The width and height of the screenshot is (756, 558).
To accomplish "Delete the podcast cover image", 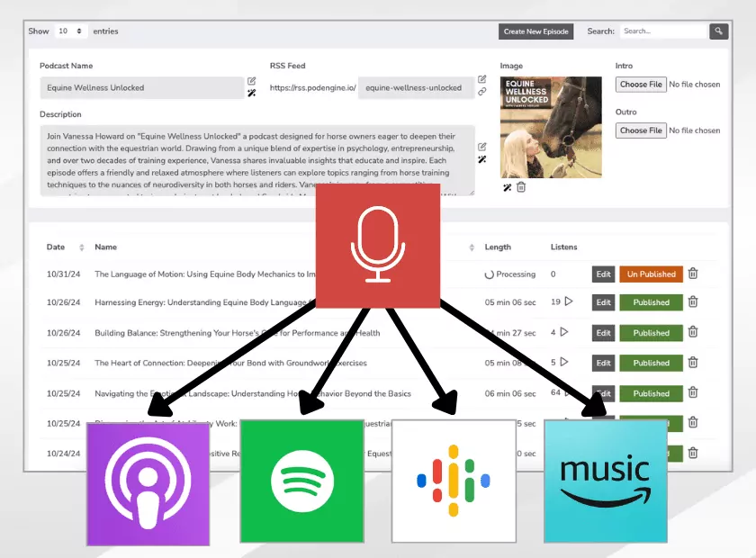I will tap(521, 187).
